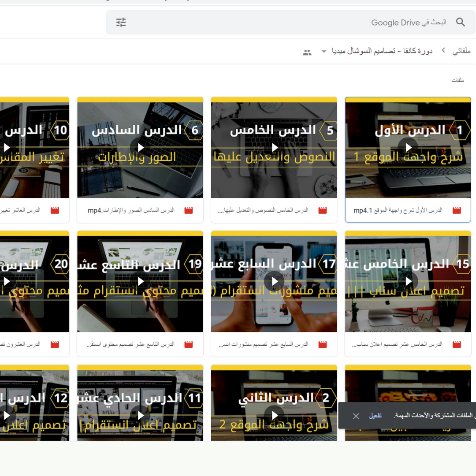Click video file icon of الدرس التاسع عشر
This screenshot has width=476, height=476.
click(189, 345)
